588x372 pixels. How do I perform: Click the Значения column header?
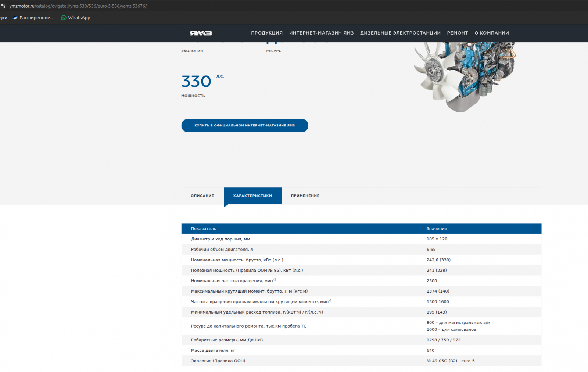[437, 229]
